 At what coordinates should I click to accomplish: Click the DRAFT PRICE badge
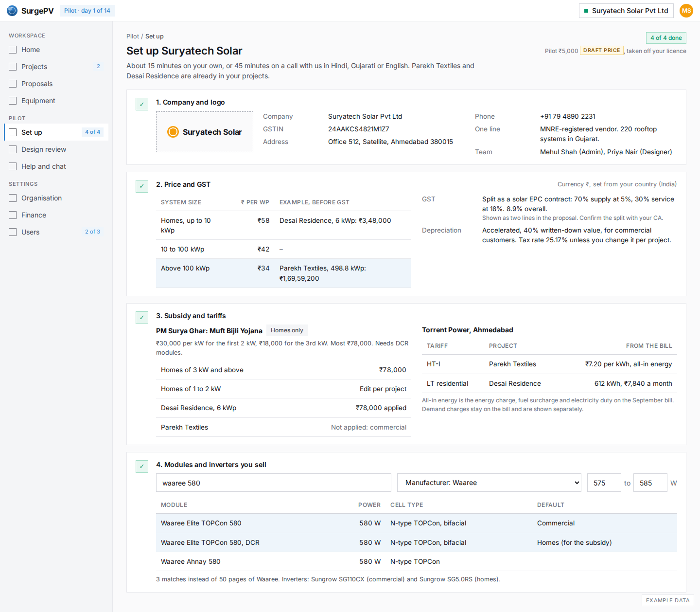tap(602, 50)
